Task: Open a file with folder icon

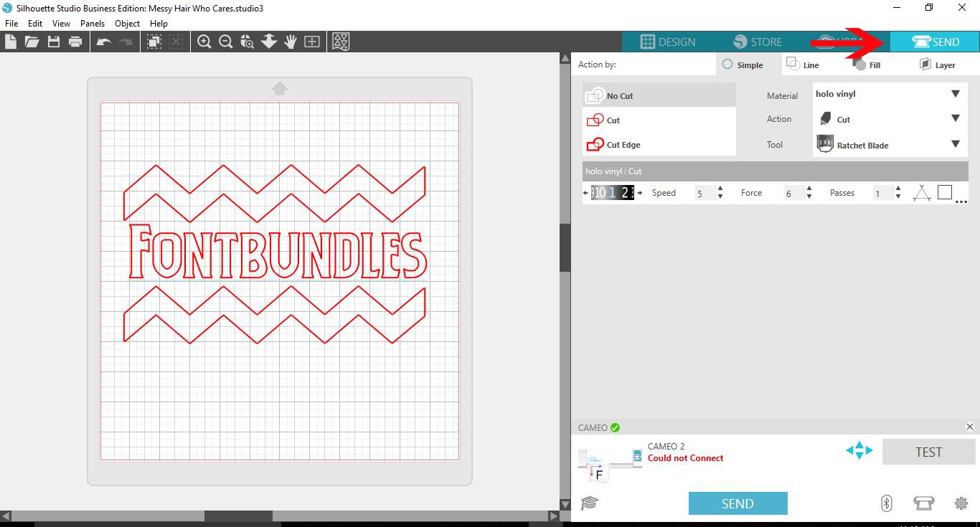Action: click(32, 42)
